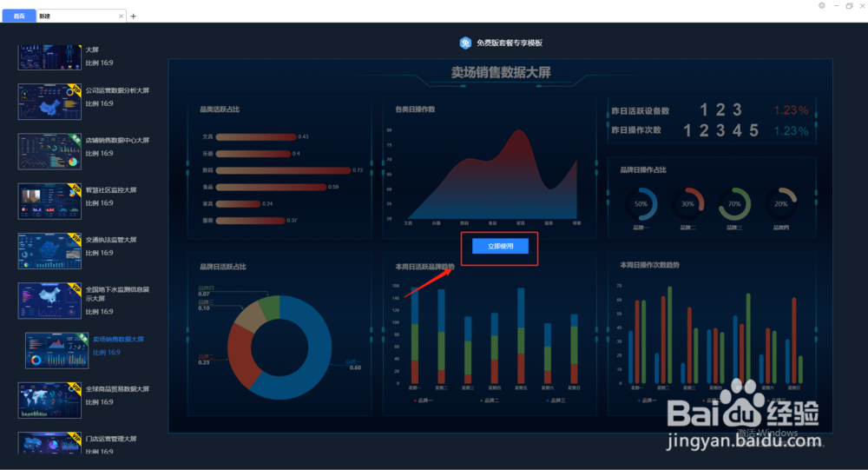Viewport: 868px width, 470px height.
Task: Click the 智慧社区监控大屏 template title
Action: point(111,190)
